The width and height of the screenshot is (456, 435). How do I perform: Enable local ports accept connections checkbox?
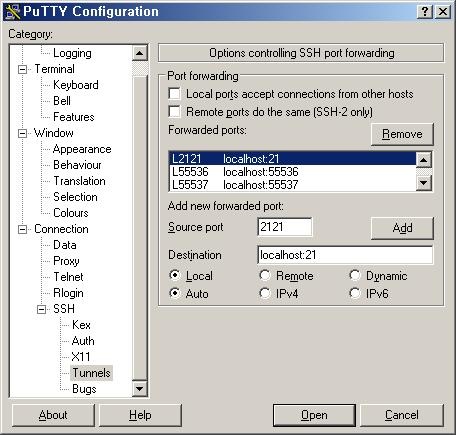[x=175, y=94]
